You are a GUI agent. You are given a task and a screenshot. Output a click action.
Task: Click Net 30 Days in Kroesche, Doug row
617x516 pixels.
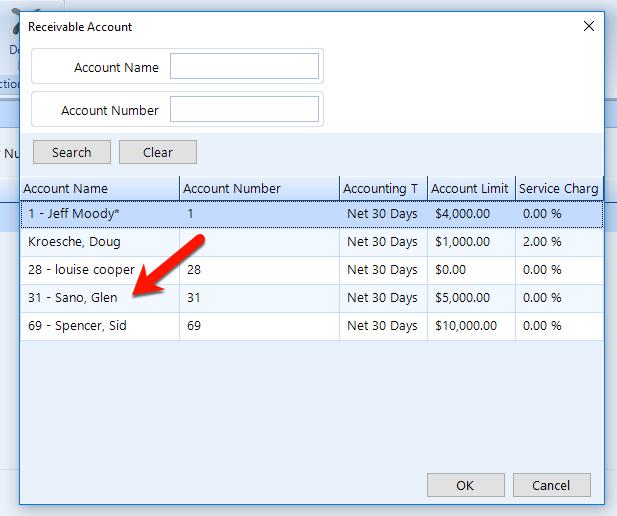tap(384, 242)
